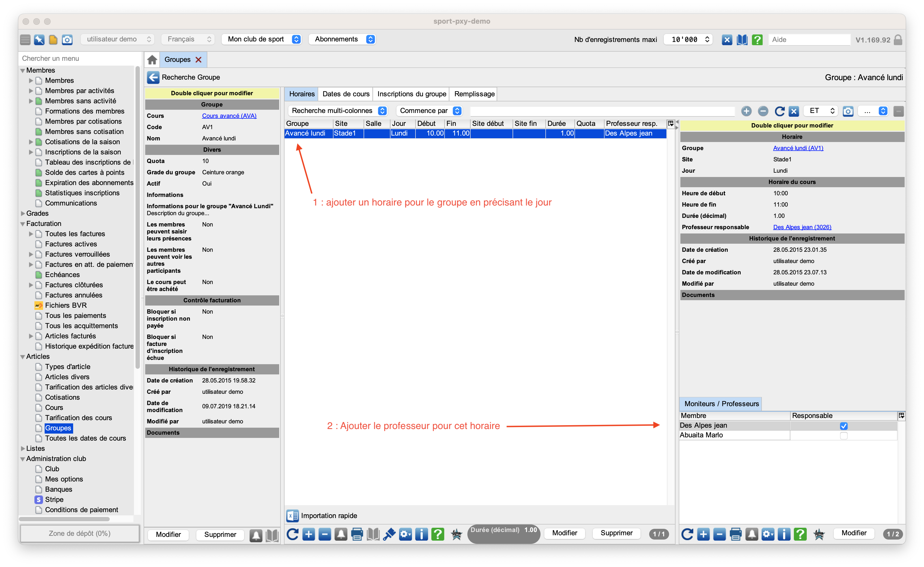Screen dimensions: 924x567
Task: Click printer icon under Horaires list
Action: click(357, 534)
